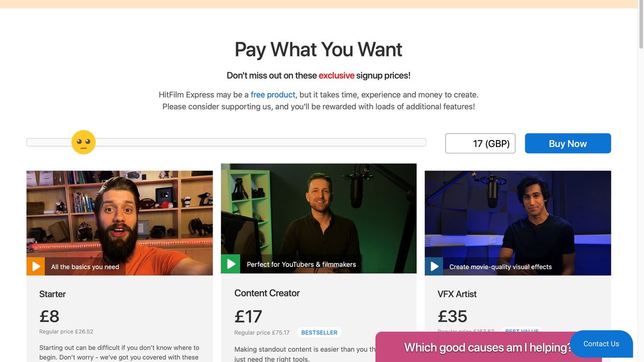Image resolution: width=644 pixels, height=362 pixels.
Task: Click the Content Creator video thumbnail
Action: [x=319, y=218]
